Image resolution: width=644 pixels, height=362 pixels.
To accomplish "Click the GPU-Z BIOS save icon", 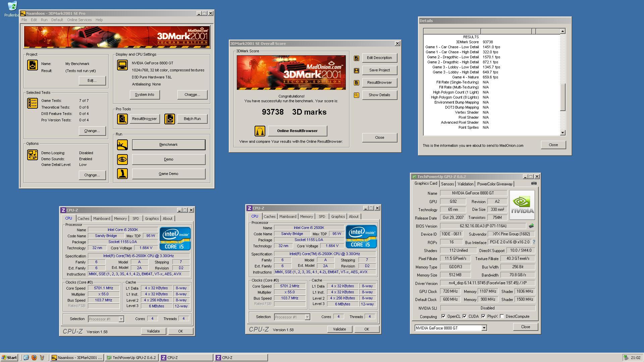I will pyautogui.click(x=531, y=226).
